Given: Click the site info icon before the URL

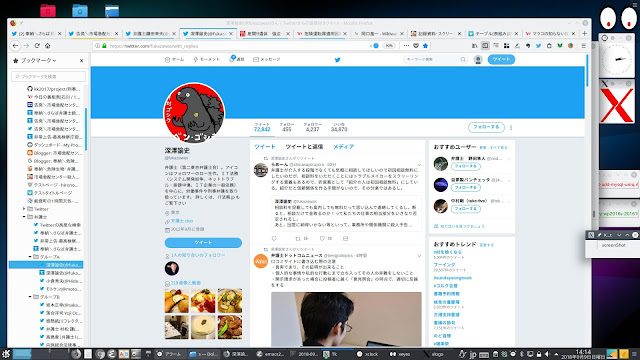Looking at the screenshot, I should point(97,46).
